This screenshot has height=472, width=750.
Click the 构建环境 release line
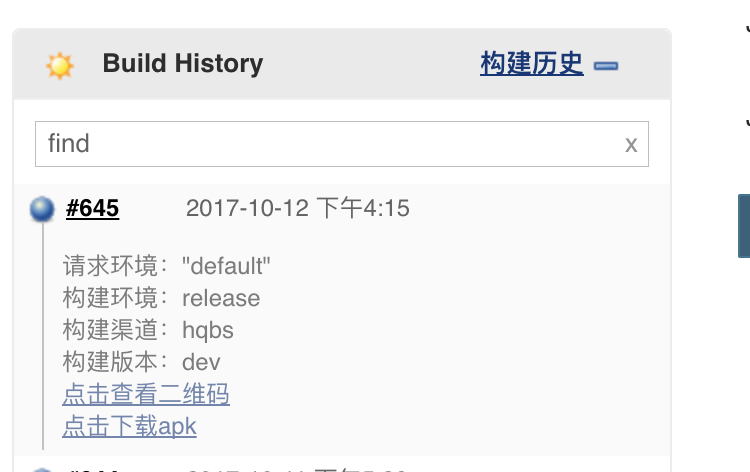tap(161, 298)
